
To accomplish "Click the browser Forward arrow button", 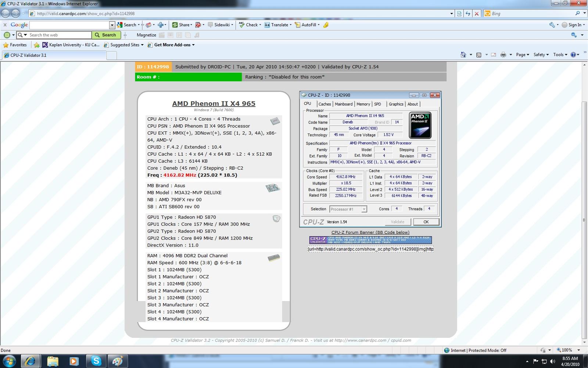I will tap(15, 14).
